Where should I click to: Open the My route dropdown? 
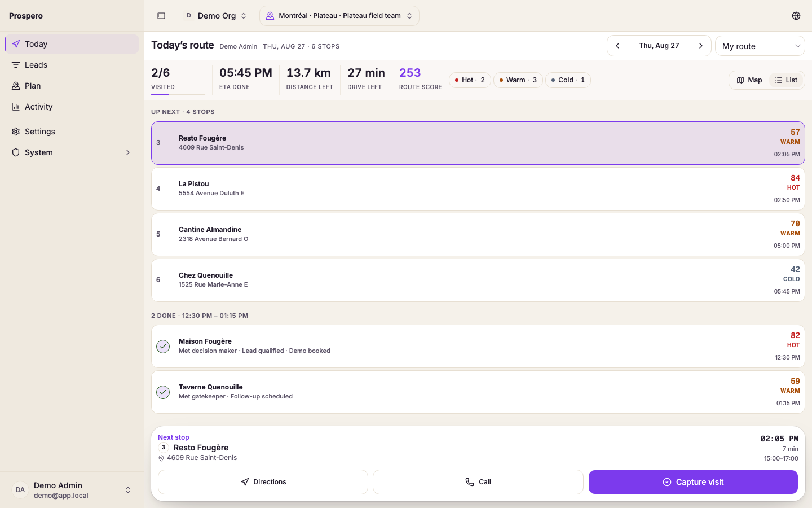coord(760,46)
